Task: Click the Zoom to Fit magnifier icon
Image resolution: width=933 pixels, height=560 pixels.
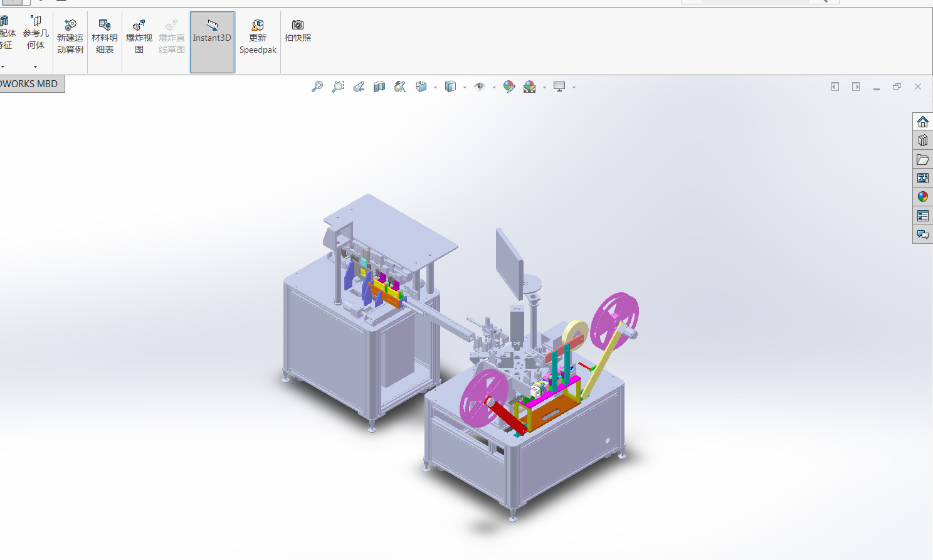Action: click(x=317, y=87)
